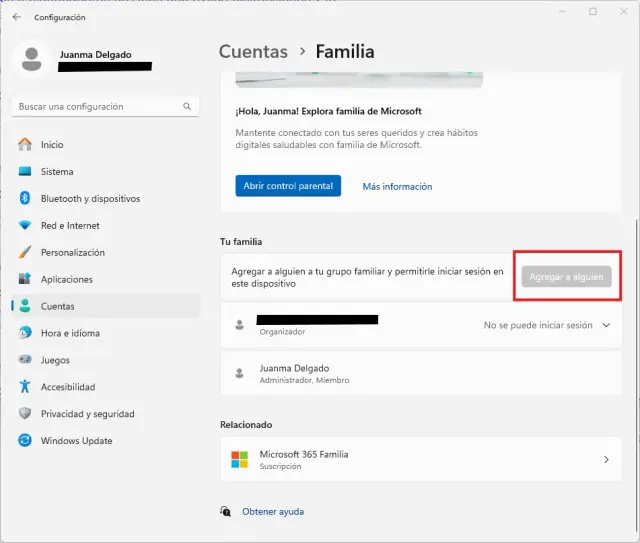Open the 'No se puede iniciar sesión' dropdown

point(538,325)
